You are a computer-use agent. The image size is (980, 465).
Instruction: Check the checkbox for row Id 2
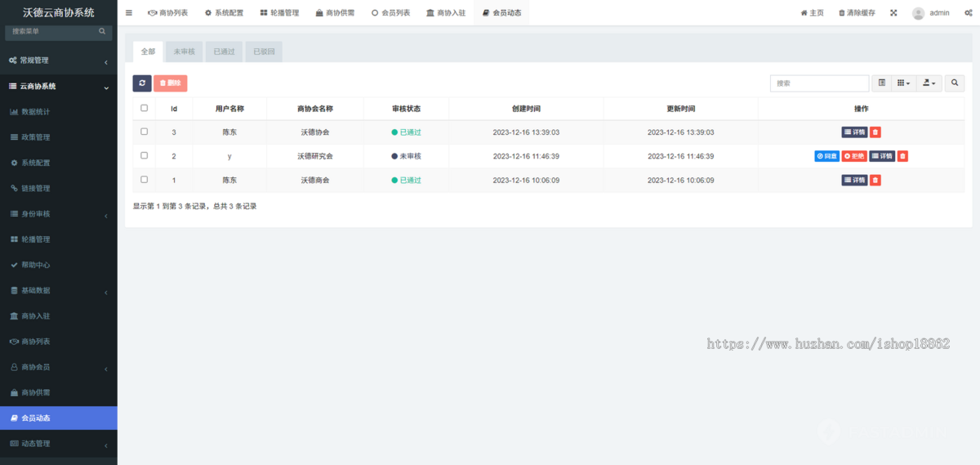[x=145, y=155]
